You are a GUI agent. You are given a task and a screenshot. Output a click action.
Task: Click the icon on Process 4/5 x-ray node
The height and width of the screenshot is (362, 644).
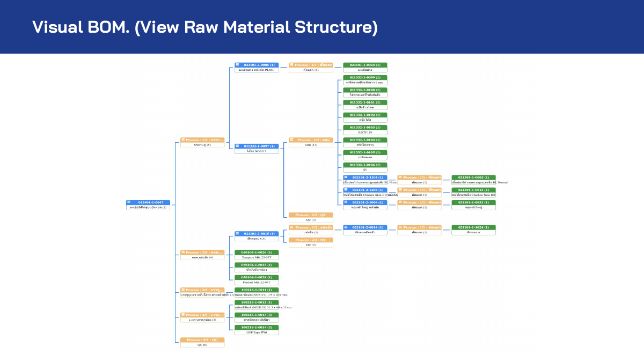tap(183, 315)
